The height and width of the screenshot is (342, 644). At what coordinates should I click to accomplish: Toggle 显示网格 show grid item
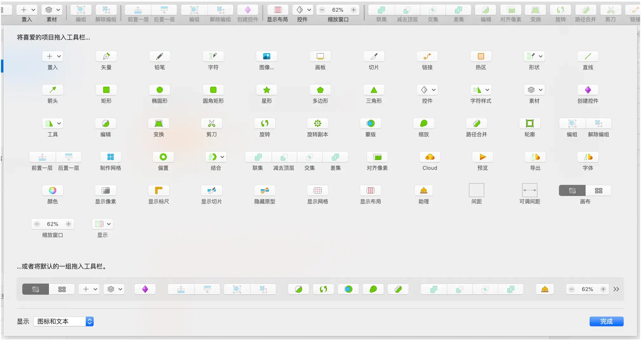point(318,190)
